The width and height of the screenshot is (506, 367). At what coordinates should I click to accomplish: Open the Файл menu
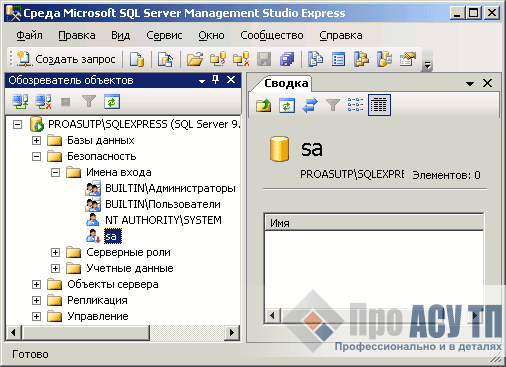click(29, 35)
